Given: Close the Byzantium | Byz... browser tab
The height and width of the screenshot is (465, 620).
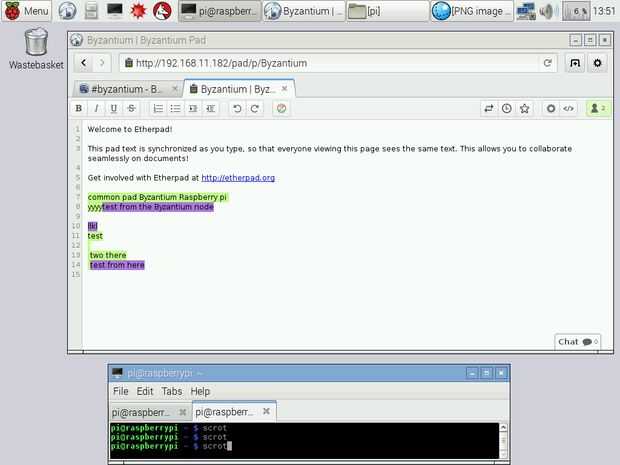Looking at the screenshot, I should coord(284,89).
